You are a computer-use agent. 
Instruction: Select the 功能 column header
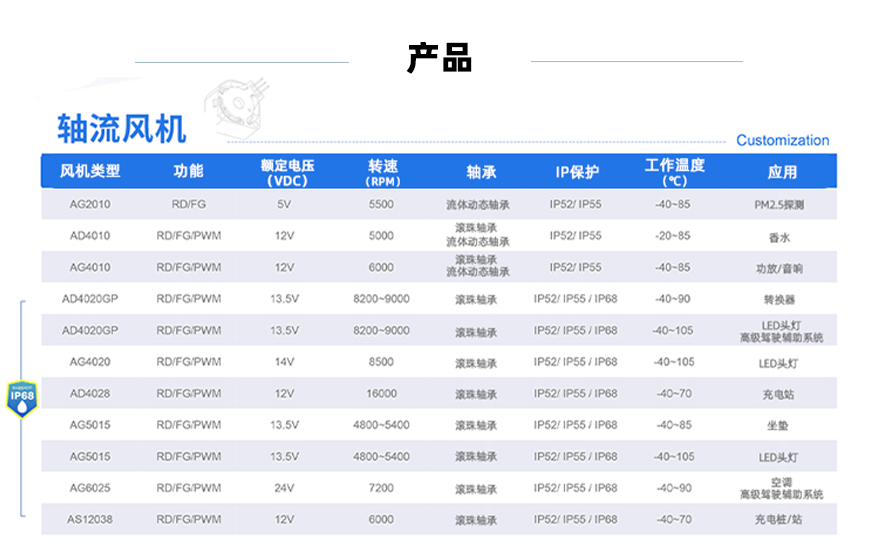188,171
